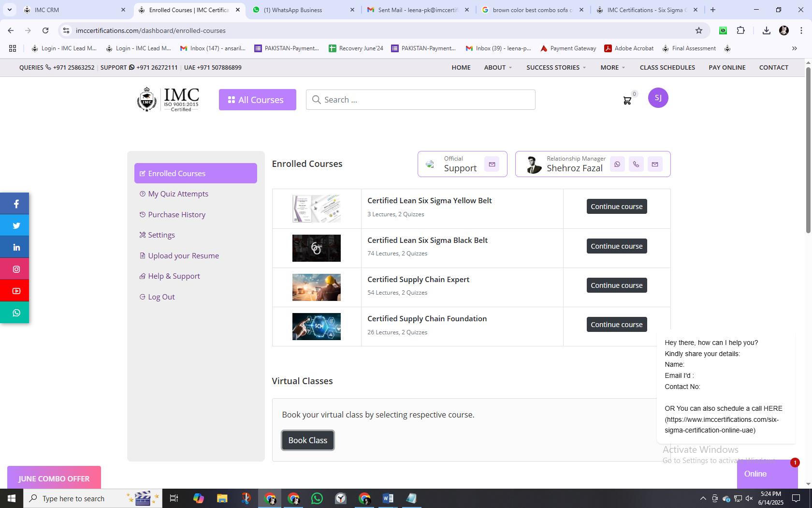Viewport: 812px width, 508px height.
Task: Select Enrolled Courses in sidebar
Action: click(195, 173)
